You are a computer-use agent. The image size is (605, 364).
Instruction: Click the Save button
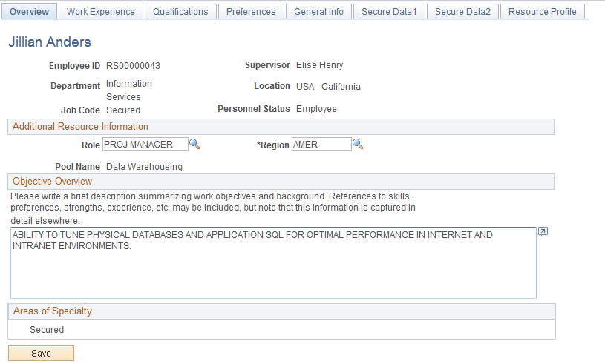coord(41,353)
